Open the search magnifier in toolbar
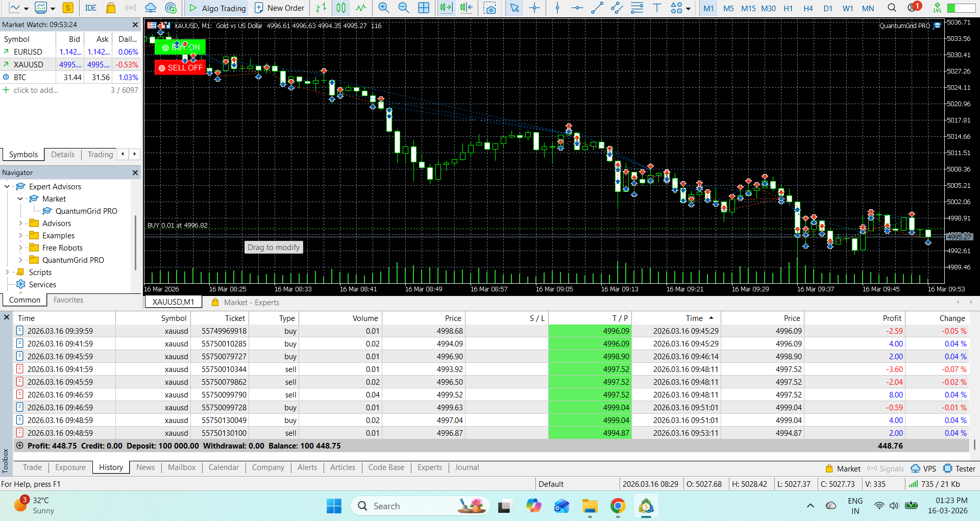Viewport: 980px width, 521px height. tap(892, 8)
